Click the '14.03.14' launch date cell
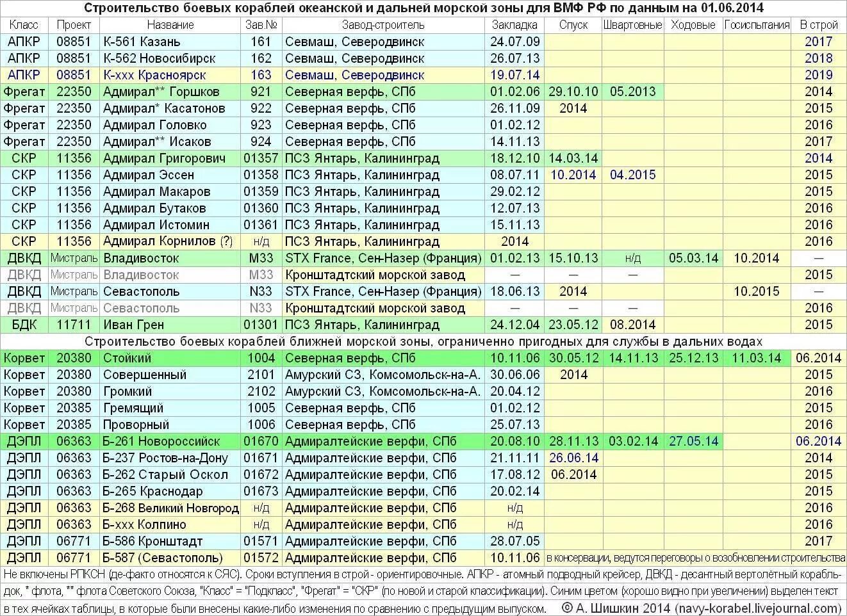This screenshot has height=616, width=847. click(x=573, y=158)
